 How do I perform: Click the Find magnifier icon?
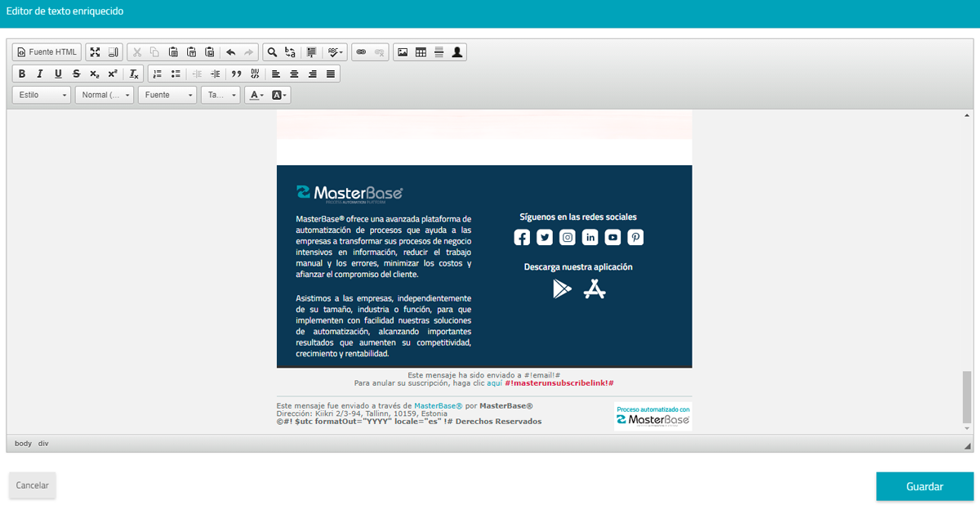pos(272,52)
